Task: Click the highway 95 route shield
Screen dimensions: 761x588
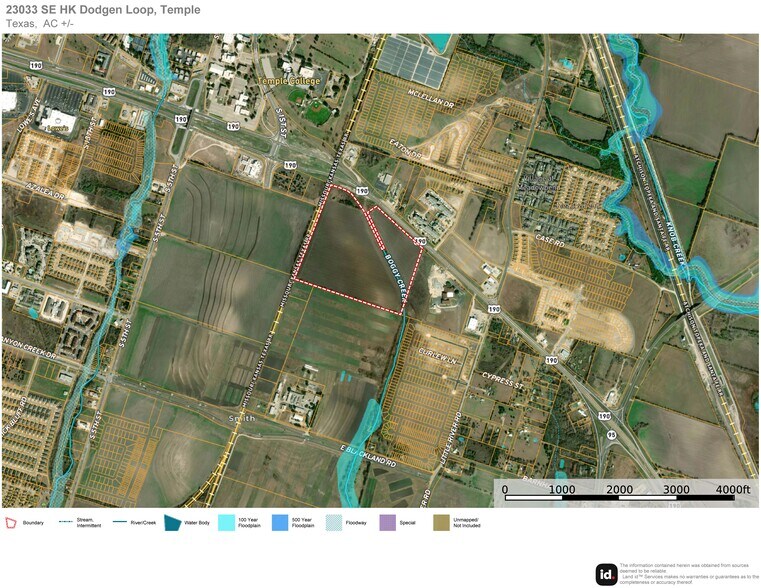Action: tap(612, 435)
